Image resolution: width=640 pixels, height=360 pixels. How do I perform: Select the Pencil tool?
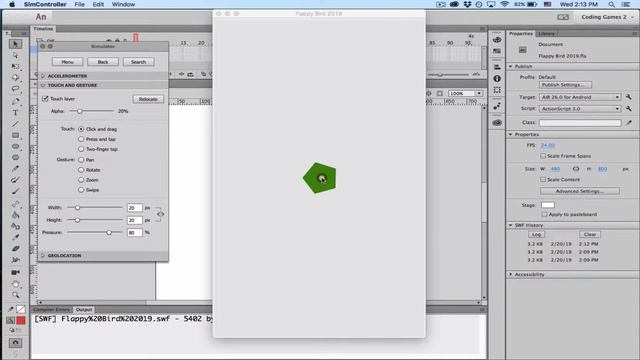tap(16, 169)
